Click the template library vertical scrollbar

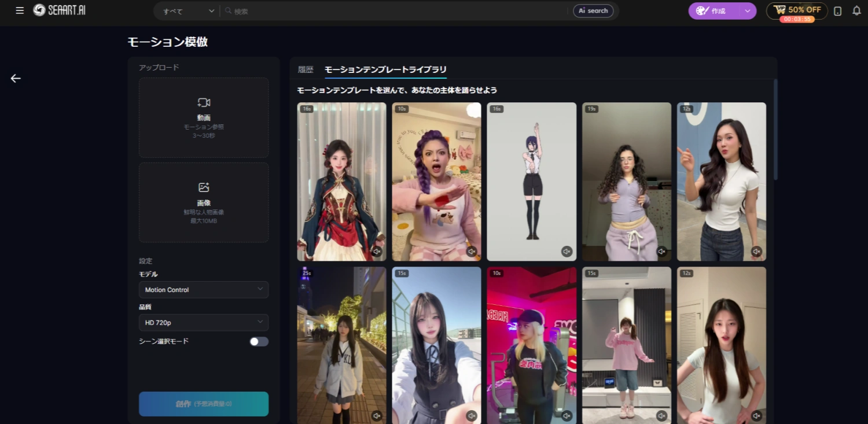775,130
